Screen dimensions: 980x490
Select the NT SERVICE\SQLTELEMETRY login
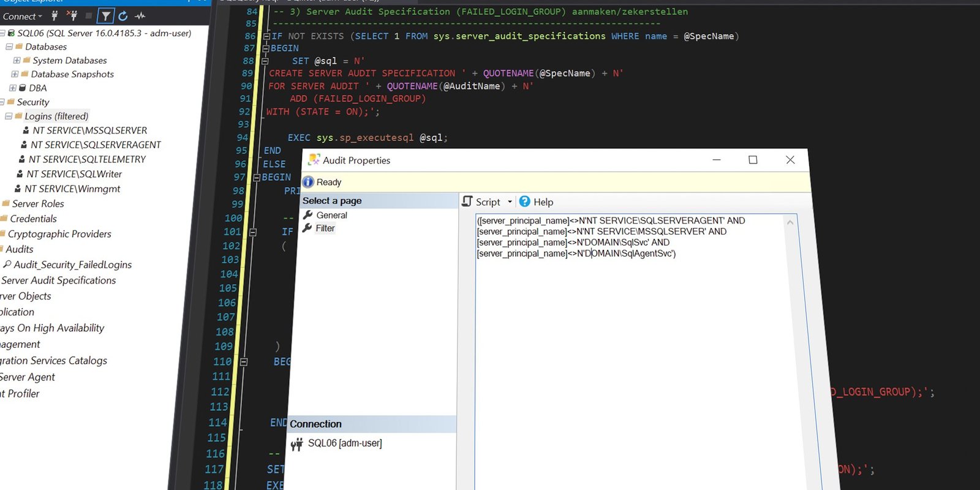(87, 159)
